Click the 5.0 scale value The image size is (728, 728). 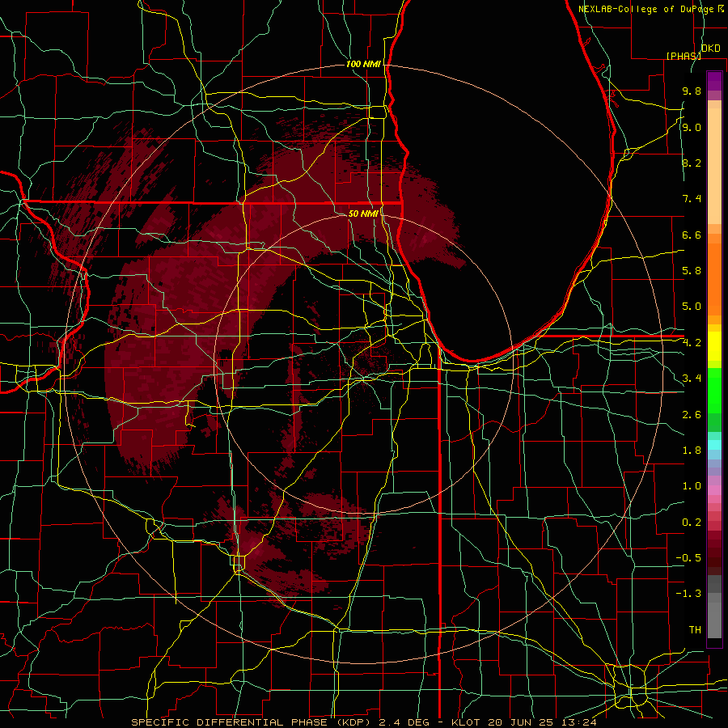click(692, 307)
